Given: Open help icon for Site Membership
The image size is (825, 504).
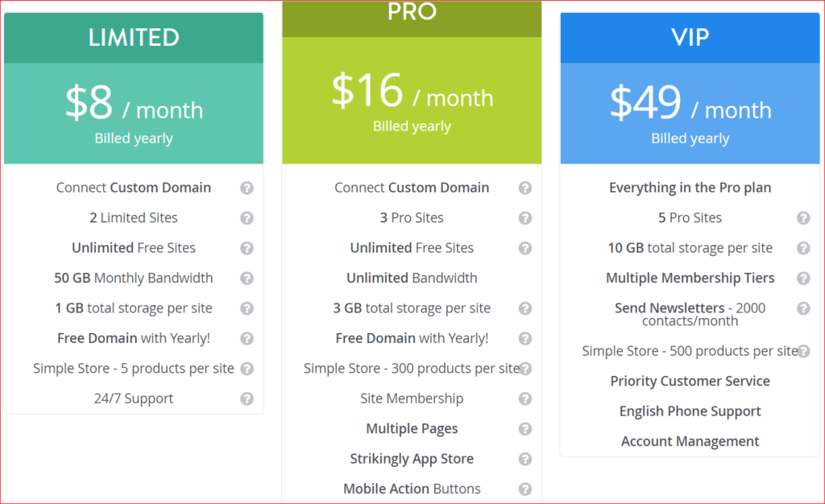Looking at the screenshot, I should pos(525,399).
